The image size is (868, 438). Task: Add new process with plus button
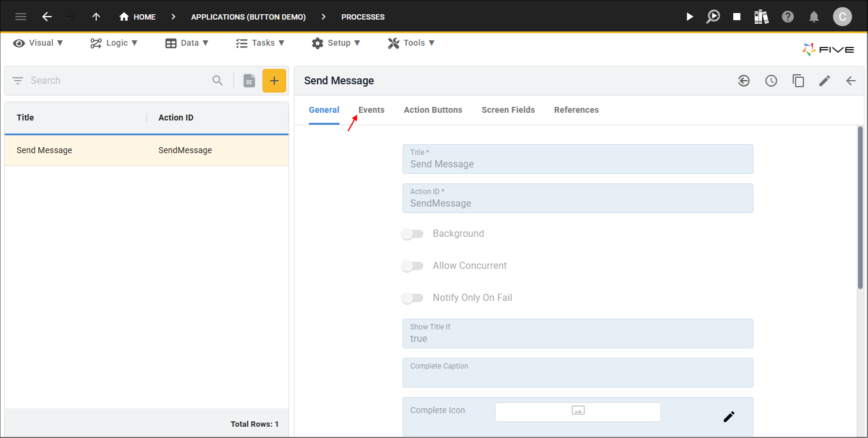pos(274,80)
